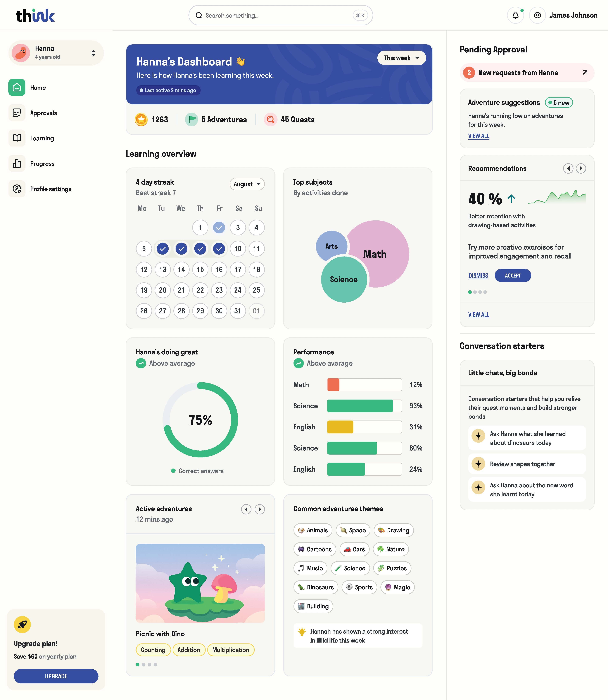Viewport: 608px width, 700px height.
Task: Select calendar day 31
Action: (x=238, y=311)
